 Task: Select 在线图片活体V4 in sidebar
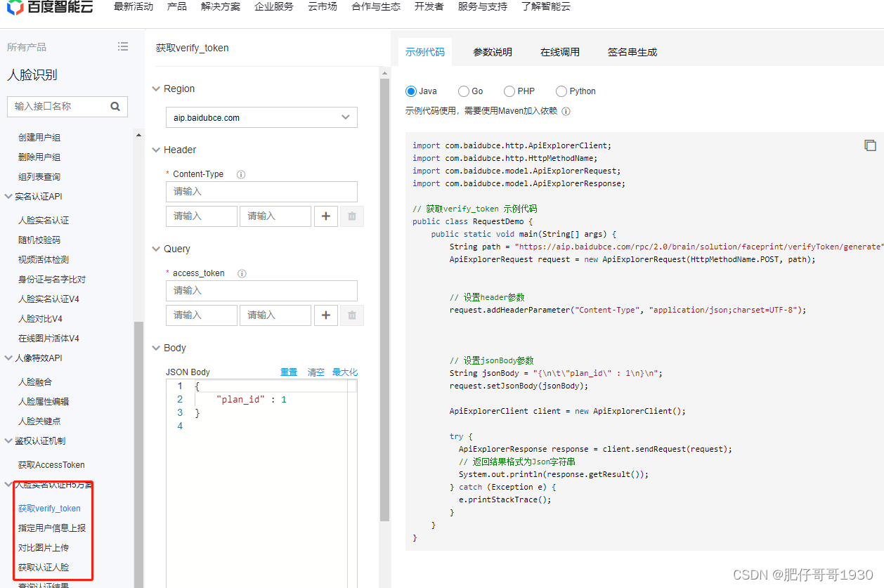48,339
